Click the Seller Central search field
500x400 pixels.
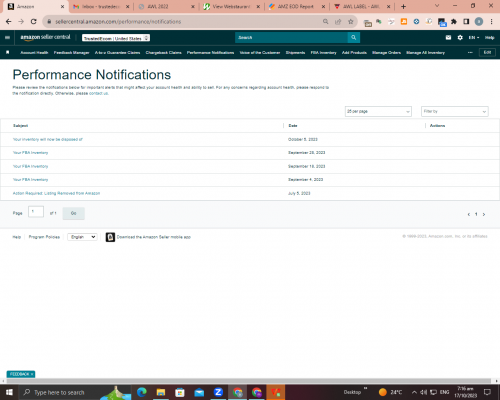[291, 38]
